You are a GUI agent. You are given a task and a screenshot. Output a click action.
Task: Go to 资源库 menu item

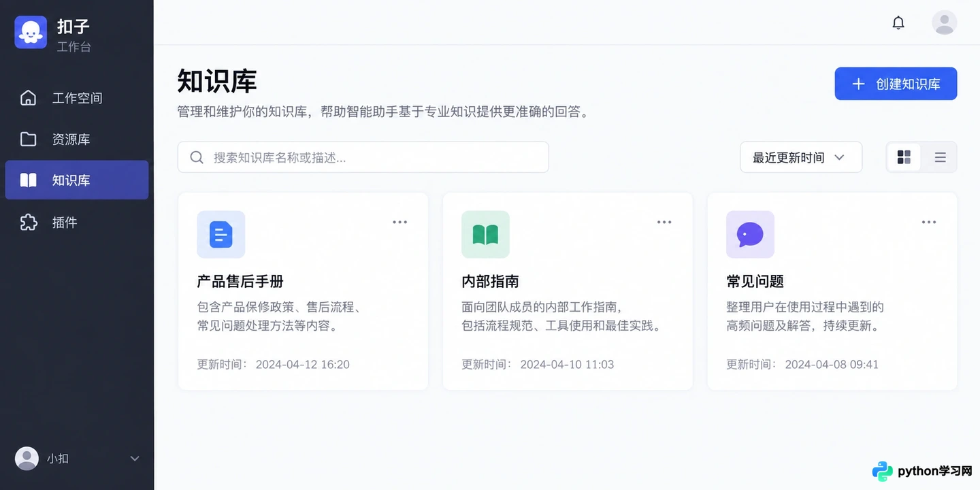coord(76,139)
